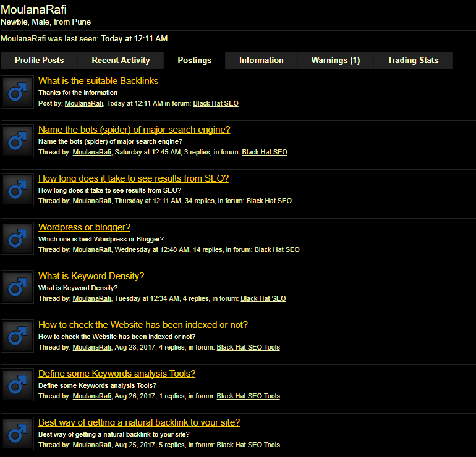Open the Trading Stats tab
This screenshot has height=457, width=476.
click(413, 61)
